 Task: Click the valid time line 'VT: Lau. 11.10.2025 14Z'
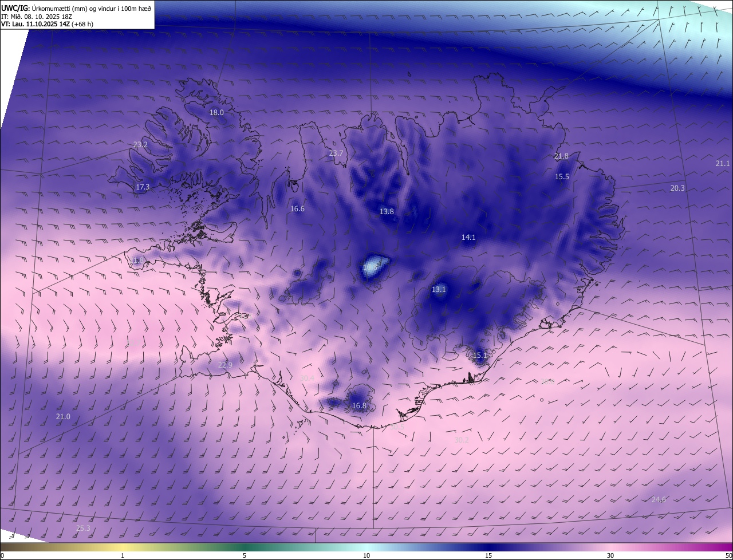click(x=36, y=24)
